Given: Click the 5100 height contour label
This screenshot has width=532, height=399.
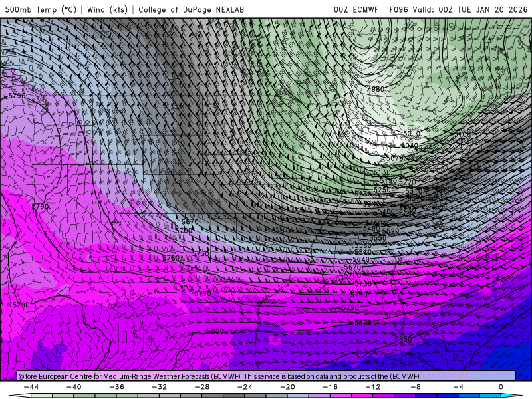Looking at the screenshot, I should [463, 134].
